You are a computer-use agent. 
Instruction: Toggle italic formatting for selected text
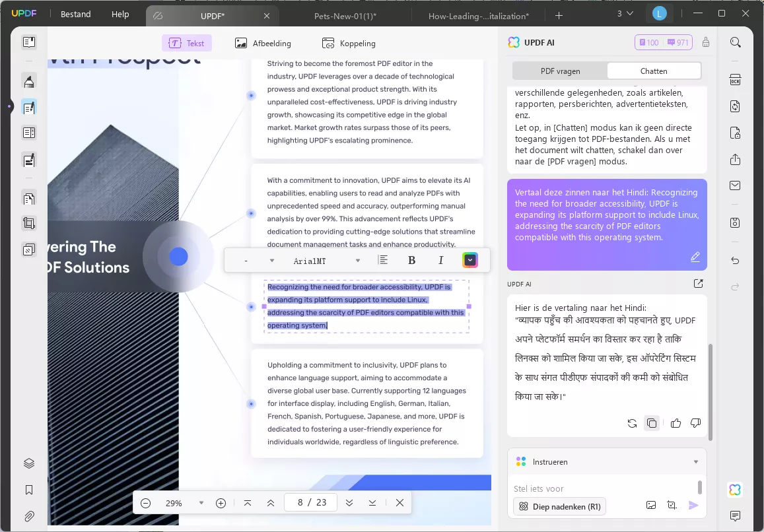pyautogui.click(x=441, y=261)
